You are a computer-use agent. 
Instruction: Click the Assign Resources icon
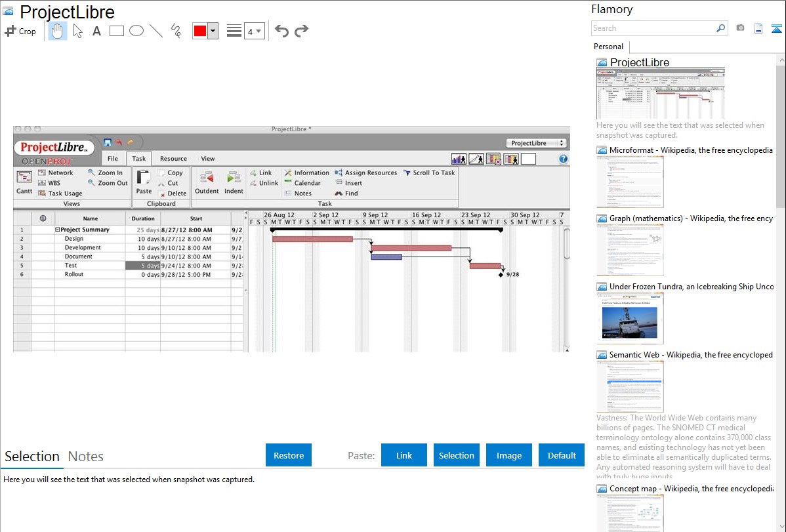click(339, 173)
